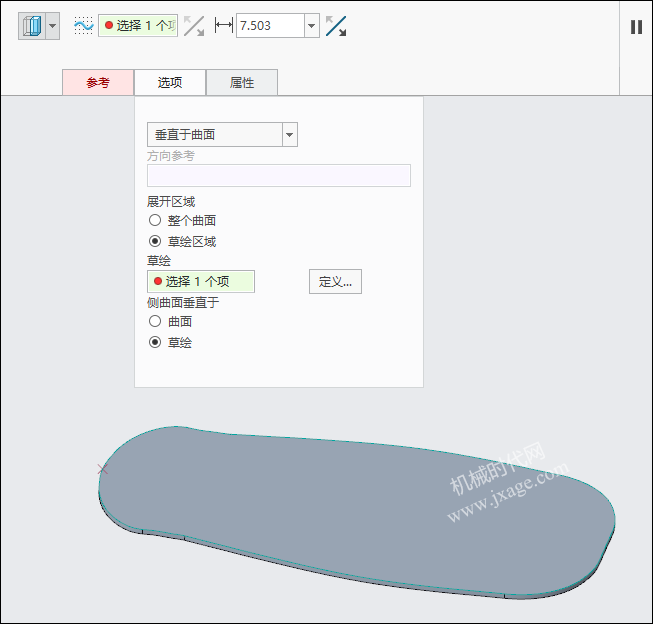This screenshot has height=624, width=653.
Task: Select the 草绘区域 radio option
Action: click(x=155, y=241)
